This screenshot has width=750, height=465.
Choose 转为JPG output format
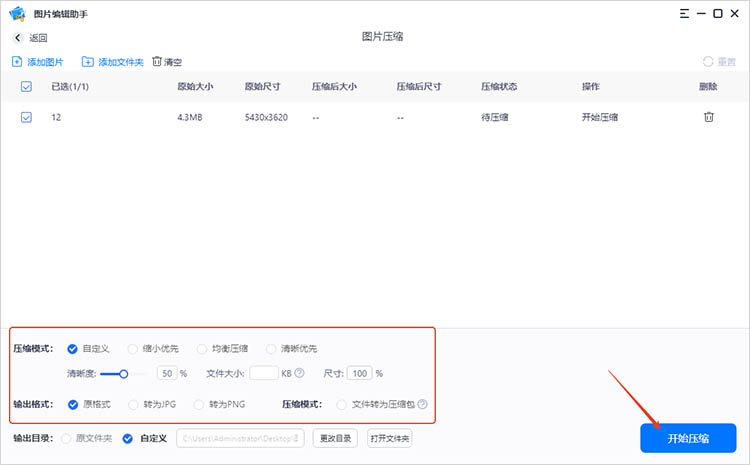pos(133,405)
